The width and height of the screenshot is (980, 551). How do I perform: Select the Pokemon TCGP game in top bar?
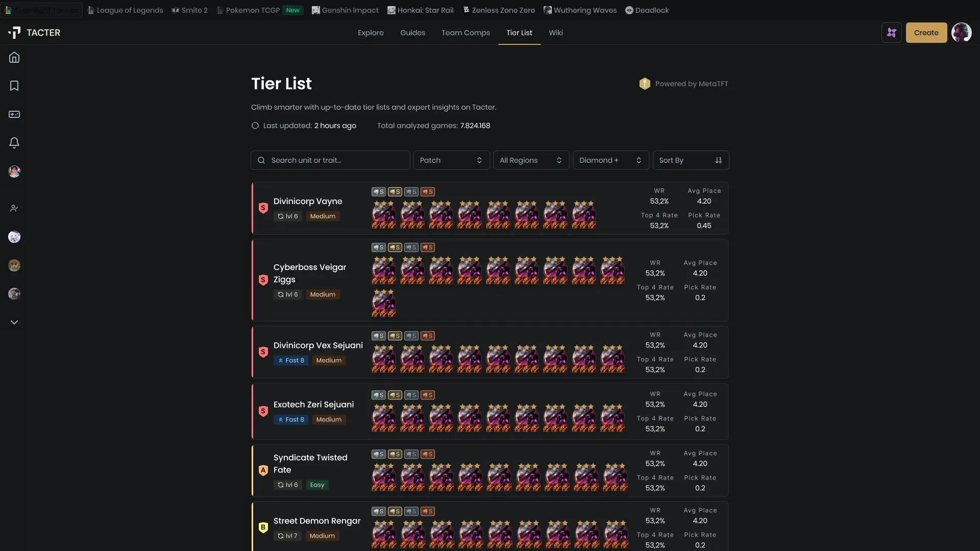click(253, 10)
